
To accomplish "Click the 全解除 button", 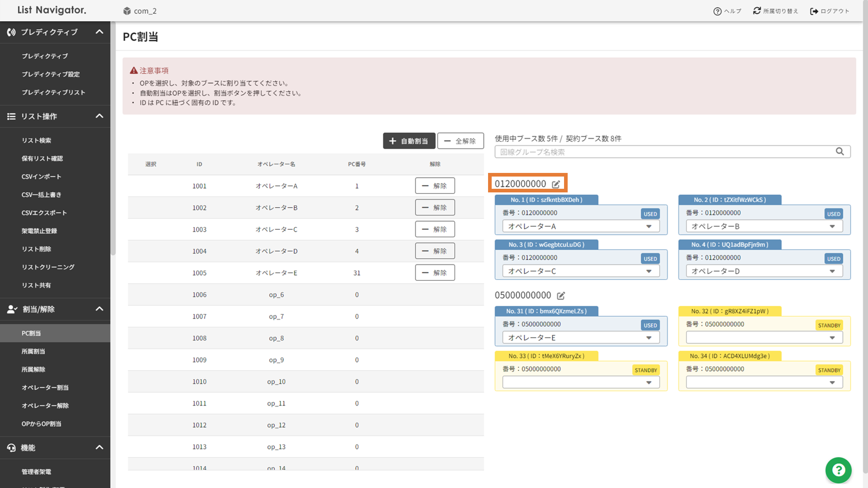I will click(460, 141).
